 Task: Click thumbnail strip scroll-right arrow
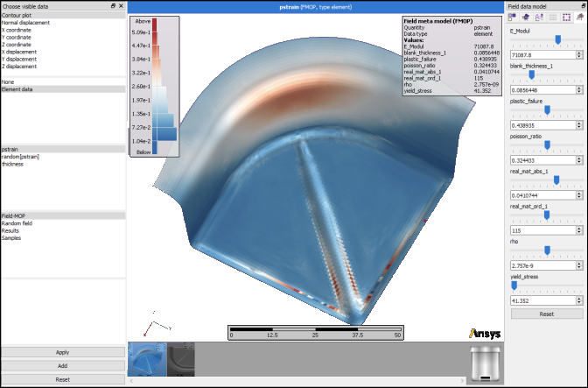[462, 381]
